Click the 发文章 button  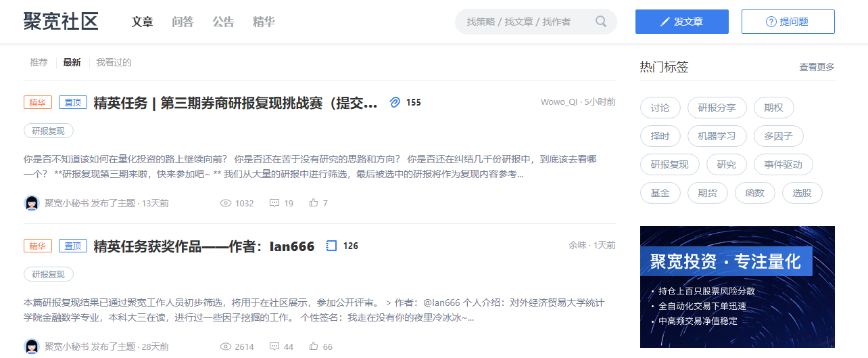point(682,22)
